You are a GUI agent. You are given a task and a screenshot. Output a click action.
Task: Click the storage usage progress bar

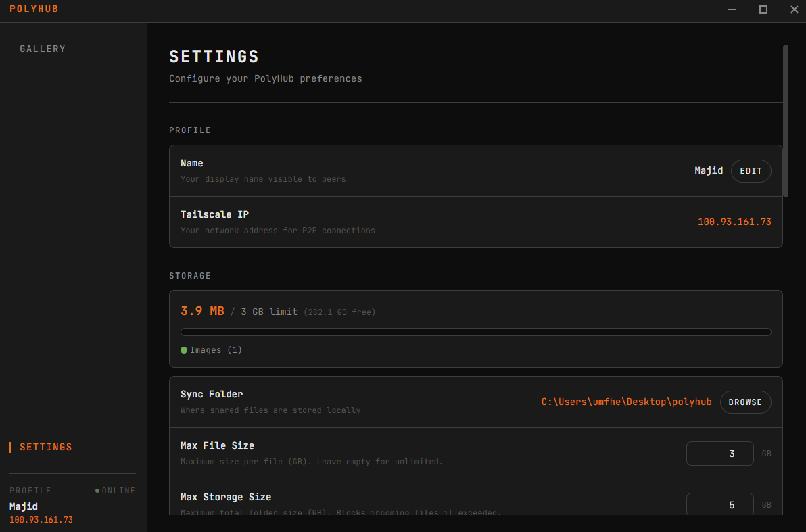475,331
